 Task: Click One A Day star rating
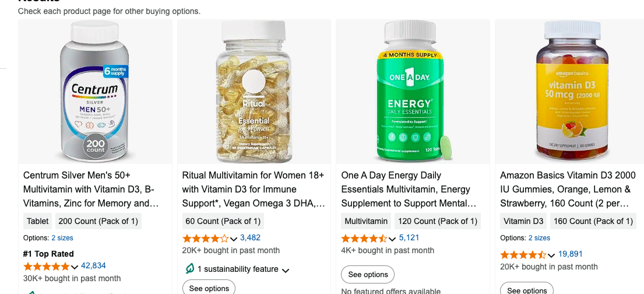[x=364, y=239]
